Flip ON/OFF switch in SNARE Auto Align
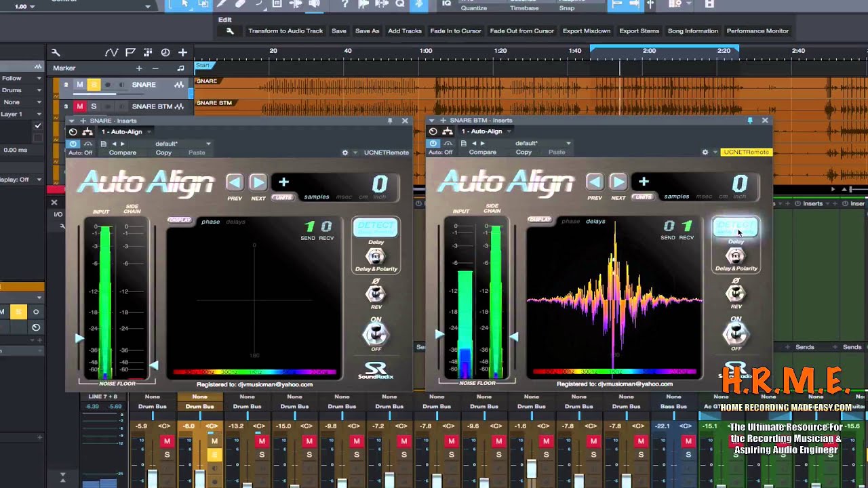Image resolution: width=868 pixels, height=488 pixels. point(375,333)
